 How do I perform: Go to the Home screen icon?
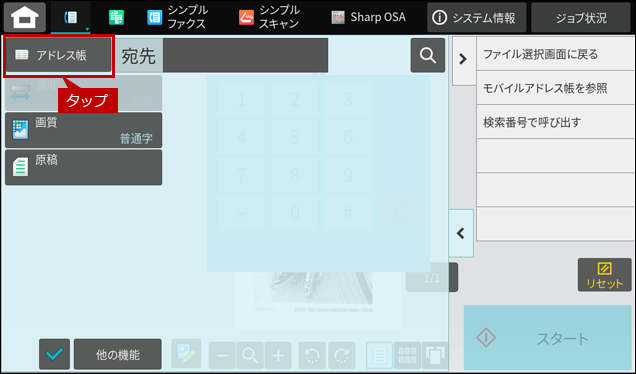[25, 17]
